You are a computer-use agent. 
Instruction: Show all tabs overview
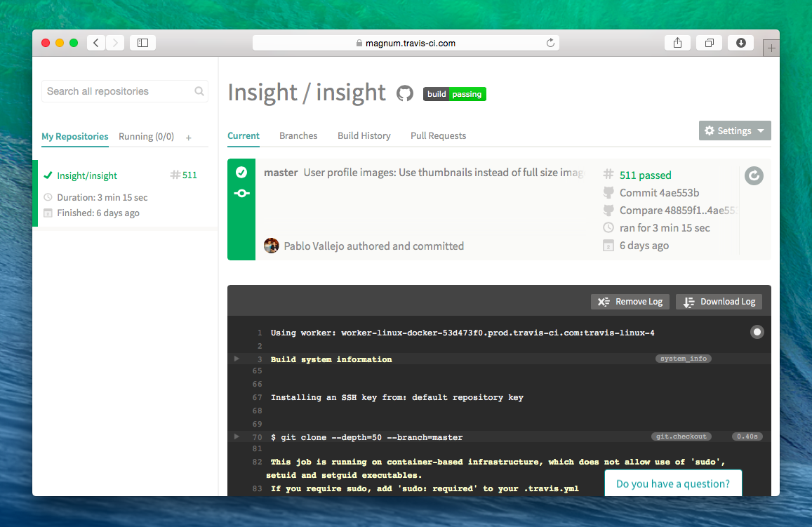[710, 43]
